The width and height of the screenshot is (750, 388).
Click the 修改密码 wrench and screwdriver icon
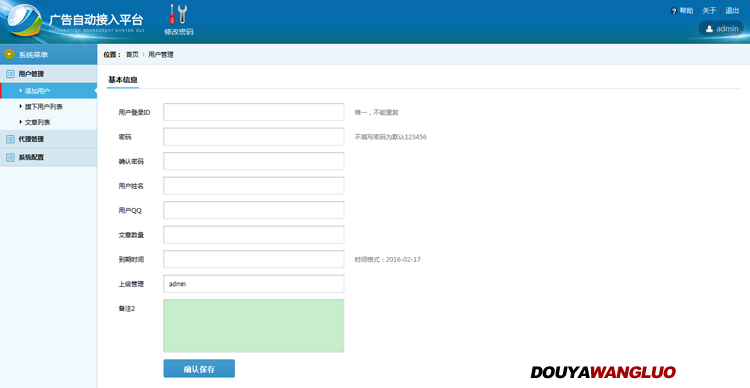(x=178, y=14)
